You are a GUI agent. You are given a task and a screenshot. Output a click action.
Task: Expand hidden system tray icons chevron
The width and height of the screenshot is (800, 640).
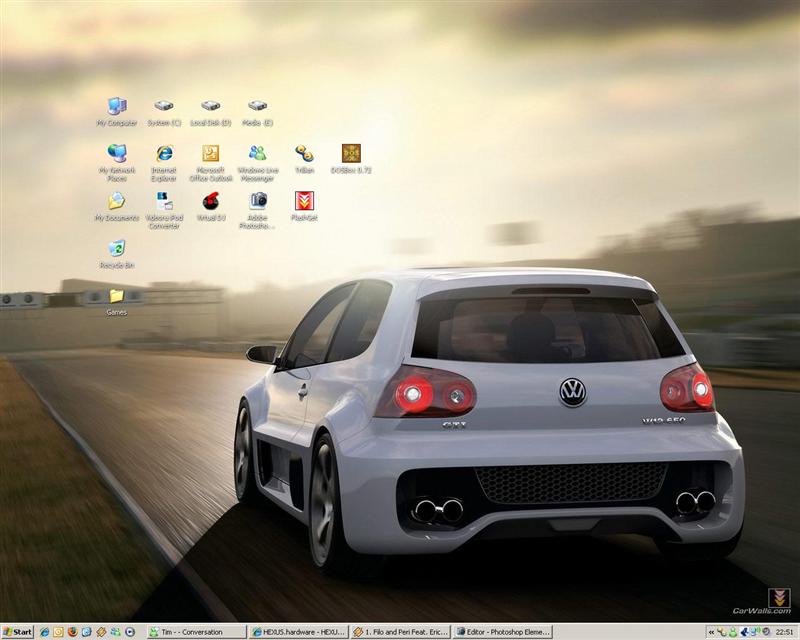(x=712, y=632)
